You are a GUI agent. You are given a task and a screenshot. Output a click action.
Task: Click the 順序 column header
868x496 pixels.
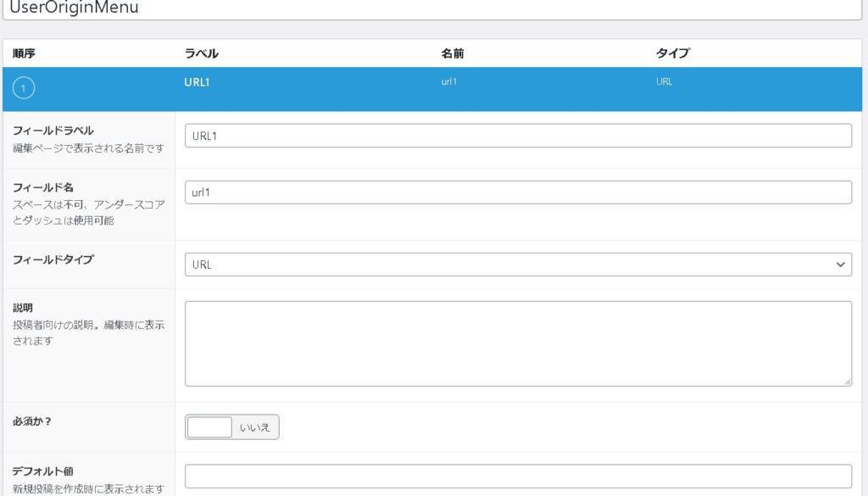[x=24, y=53]
